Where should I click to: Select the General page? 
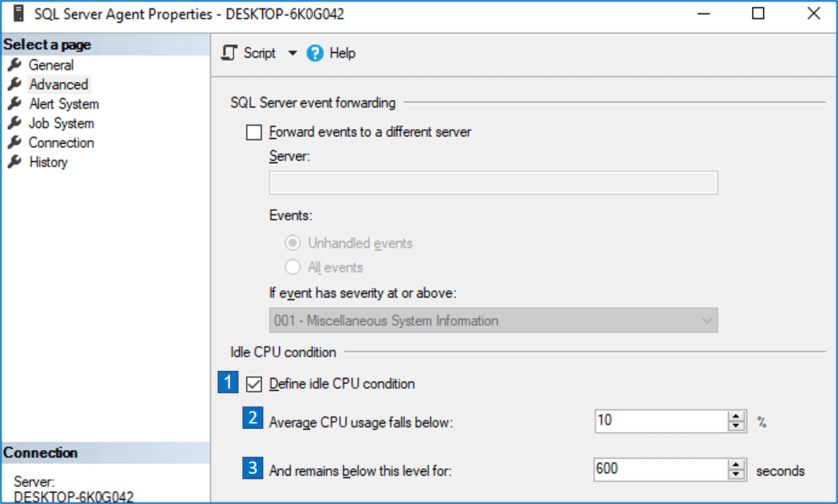click(51, 65)
